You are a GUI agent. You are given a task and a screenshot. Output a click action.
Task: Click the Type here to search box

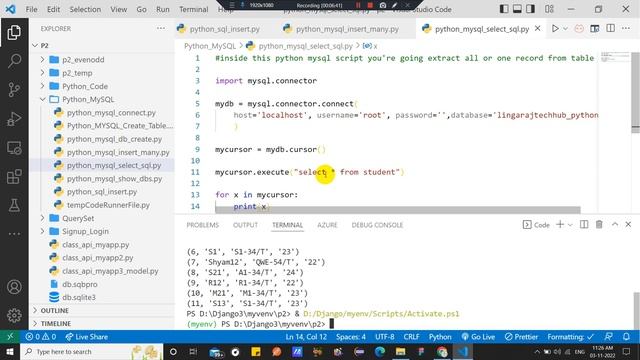91,351
